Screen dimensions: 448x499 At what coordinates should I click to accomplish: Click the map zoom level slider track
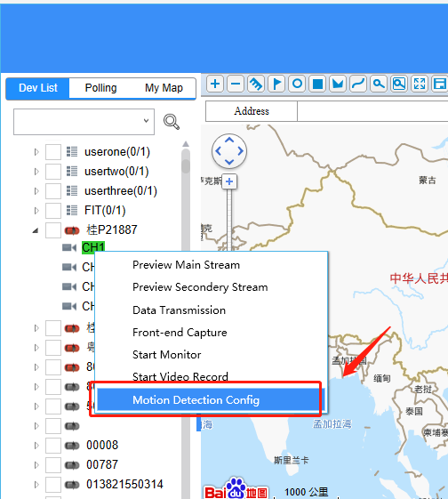[229, 220]
